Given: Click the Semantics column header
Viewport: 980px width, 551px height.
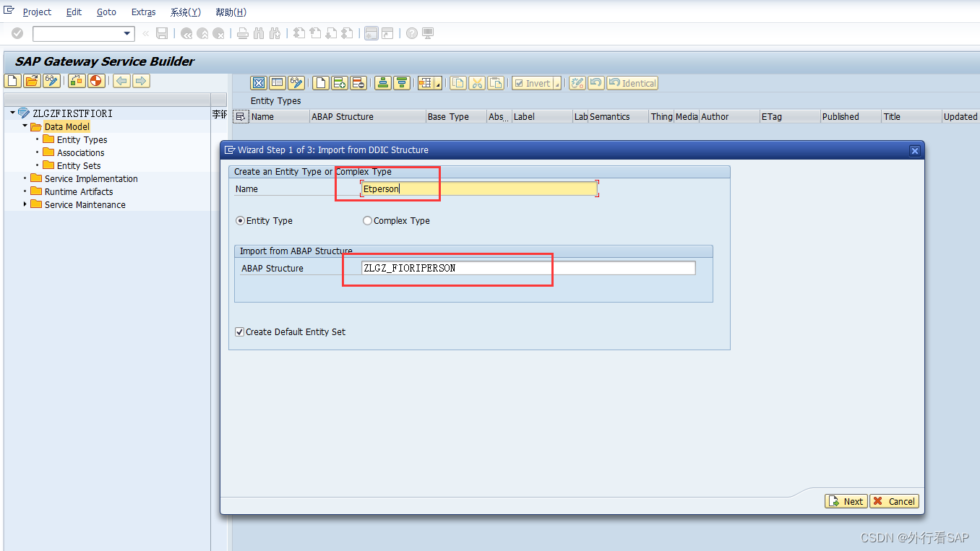Looking at the screenshot, I should 618,116.
